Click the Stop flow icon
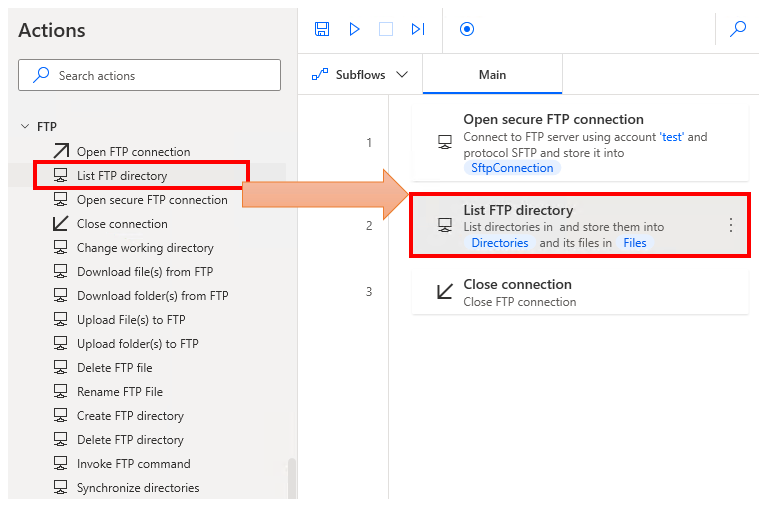The image size is (767, 509). point(385,29)
